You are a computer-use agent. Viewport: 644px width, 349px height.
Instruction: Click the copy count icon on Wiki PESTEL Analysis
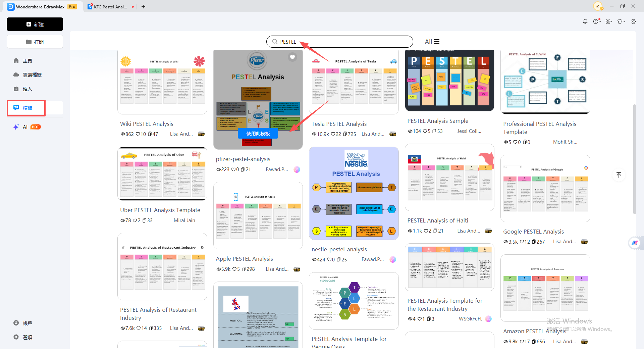coord(150,134)
